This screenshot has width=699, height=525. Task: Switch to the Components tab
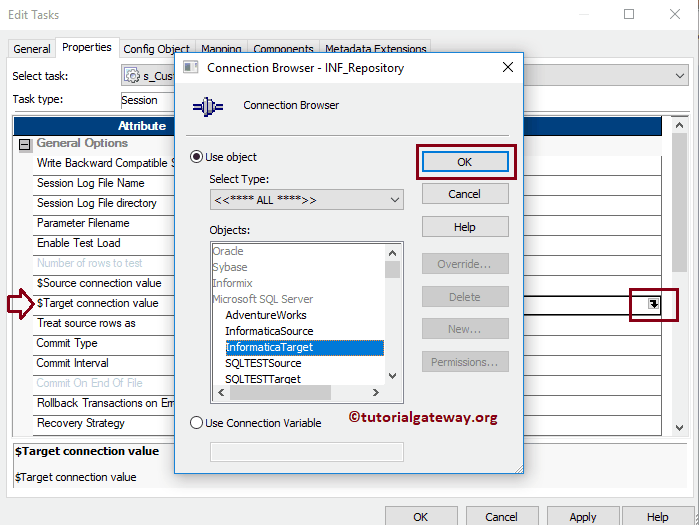(283, 49)
